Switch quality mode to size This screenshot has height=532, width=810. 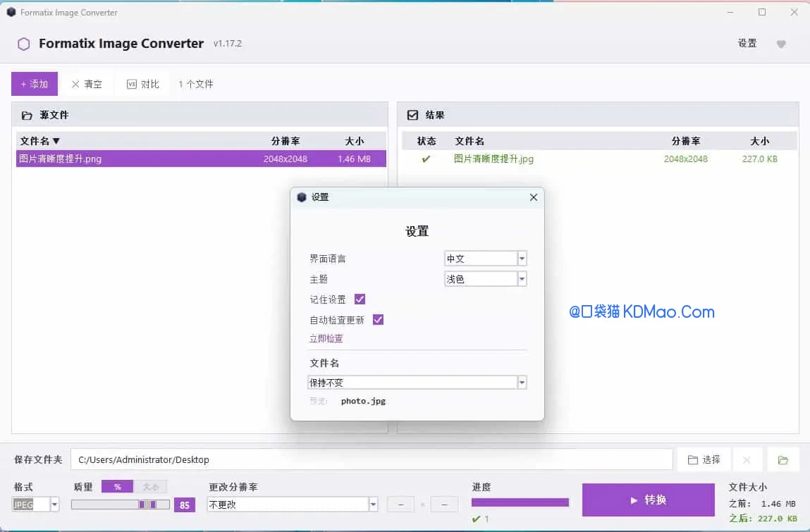pos(150,486)
